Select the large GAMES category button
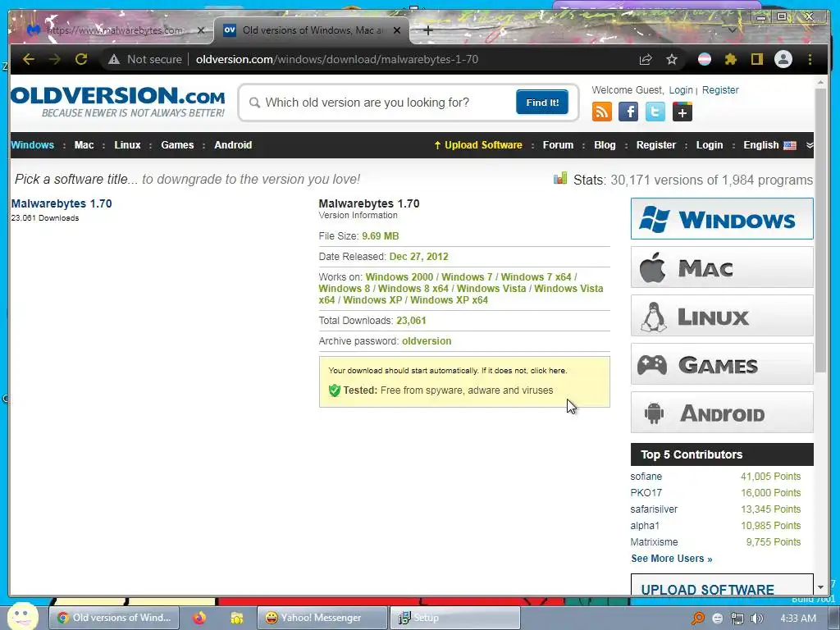 (x=722, y=364)
